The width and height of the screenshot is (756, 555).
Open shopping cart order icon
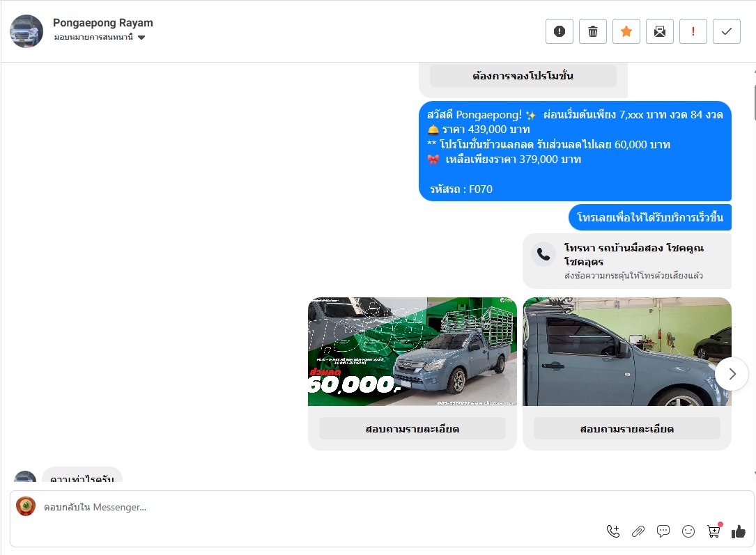[714, 531]
